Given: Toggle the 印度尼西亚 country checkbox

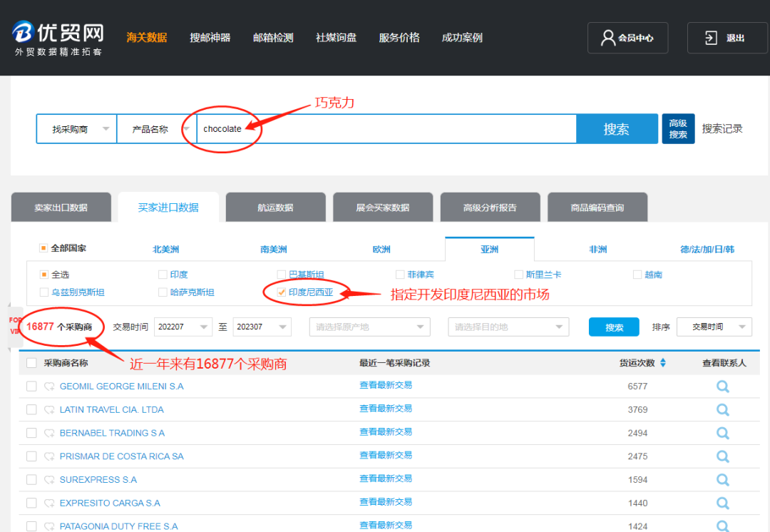Looking at the screenshot, I should click(282, 292).
